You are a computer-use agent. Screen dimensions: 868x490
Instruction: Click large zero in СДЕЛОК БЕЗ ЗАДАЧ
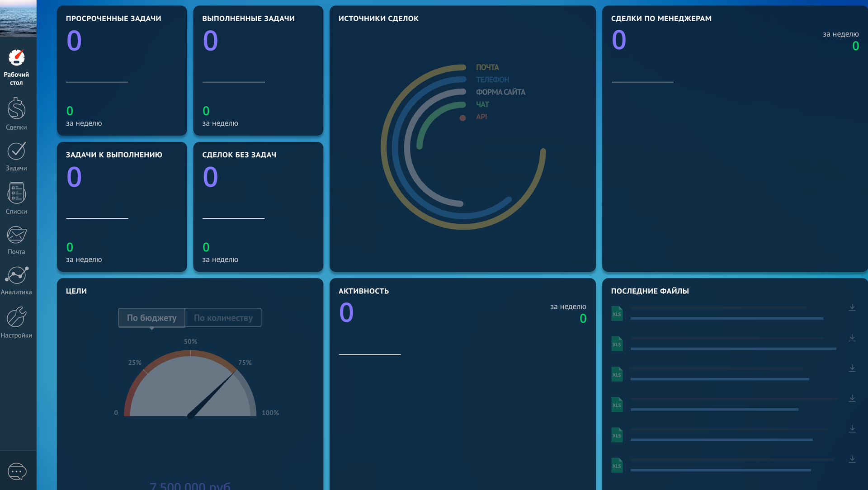point(210,176)
